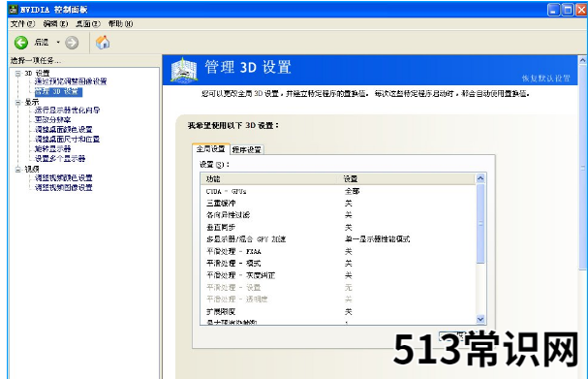
Task: Select the 平滑处理 - FXAA row
Action: pyautogui.click(x=338, y=251)
